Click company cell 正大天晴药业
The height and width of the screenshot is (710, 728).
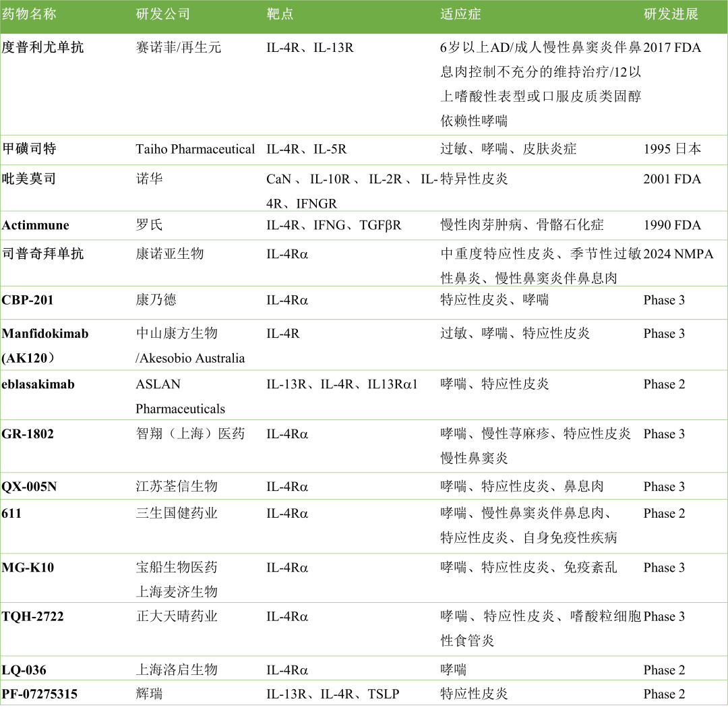177,616
